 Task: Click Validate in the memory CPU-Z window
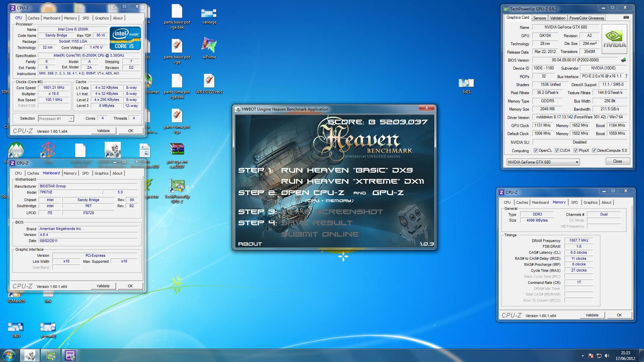tap(592, 315)
